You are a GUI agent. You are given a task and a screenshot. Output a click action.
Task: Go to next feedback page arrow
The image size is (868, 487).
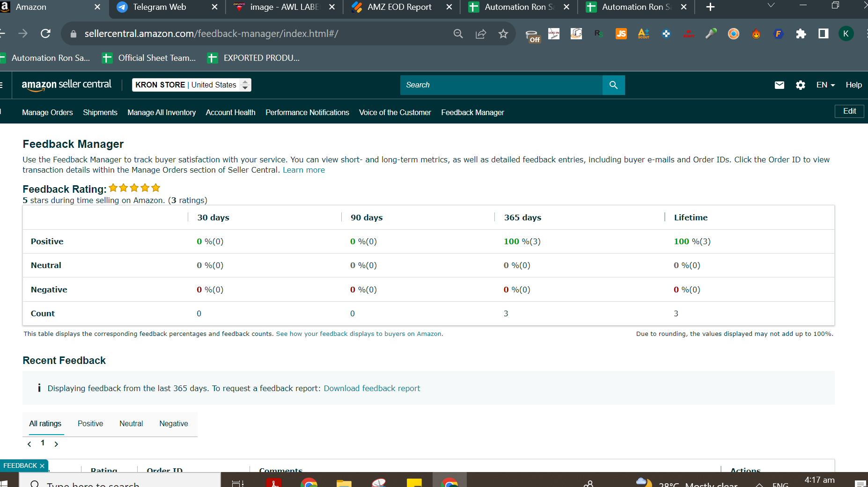pos(56,444)
